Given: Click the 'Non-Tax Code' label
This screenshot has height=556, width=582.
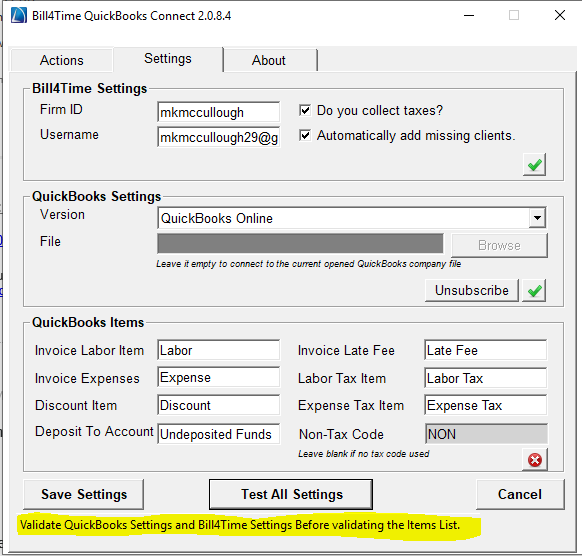Looking at the screenshot, I should 341,434.
